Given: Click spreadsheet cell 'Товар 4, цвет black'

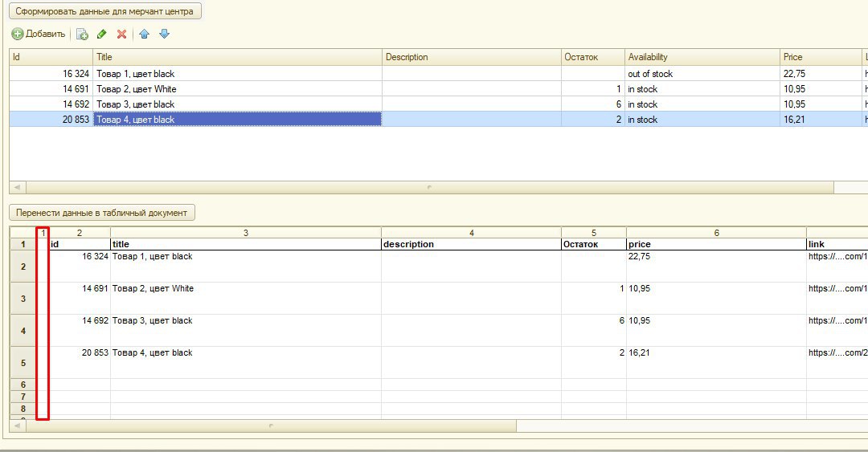Looking at the screenshot, I should click(x=246, y=363).
